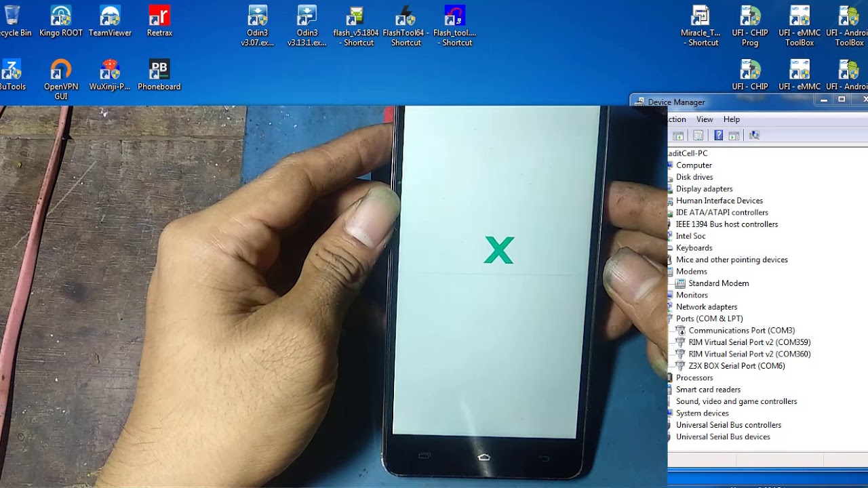The height and width of the screenshot is (488, 868).
Task: Open the flash_v5.1804 shortcut
Action: point(356,26)
